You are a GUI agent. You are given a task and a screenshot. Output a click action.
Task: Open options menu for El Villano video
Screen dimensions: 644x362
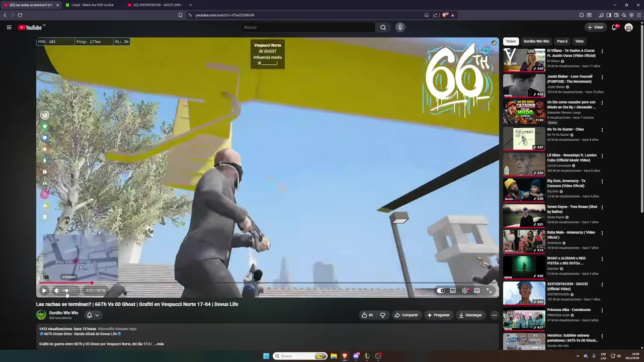[x=602, y=51]
